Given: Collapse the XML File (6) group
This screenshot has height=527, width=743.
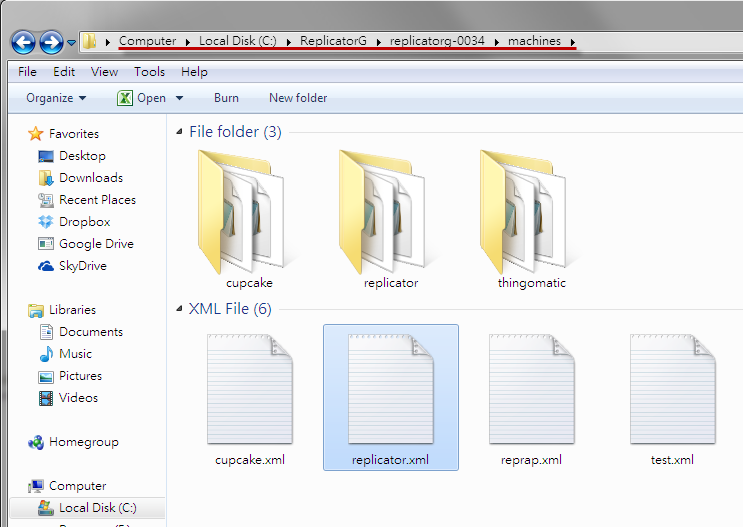Looking at the screenshot, I should 179,309.
